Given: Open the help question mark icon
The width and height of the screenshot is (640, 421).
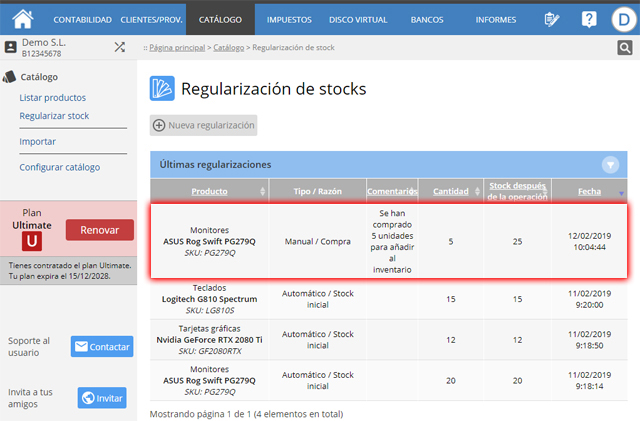Looking at the screenshot, I should (589, 20).
